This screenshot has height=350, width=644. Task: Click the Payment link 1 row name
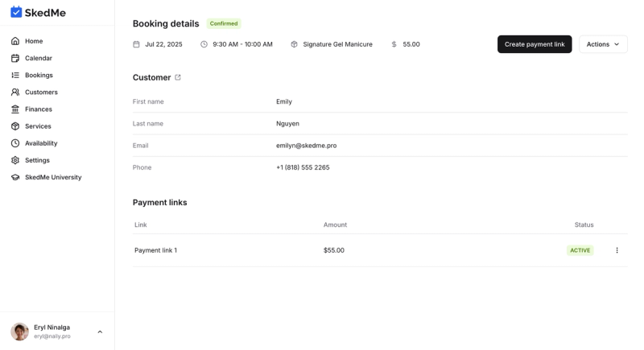point(155,250)
